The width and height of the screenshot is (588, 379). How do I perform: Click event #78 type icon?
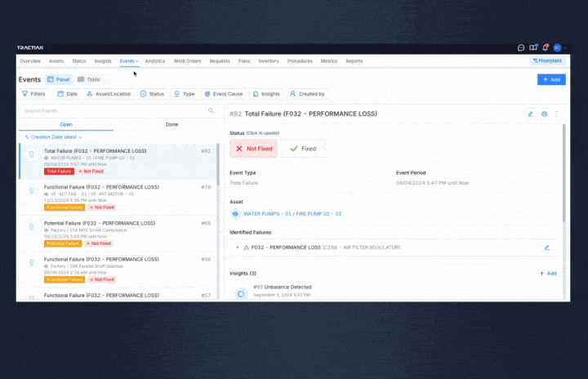click(x=32, y=190)
